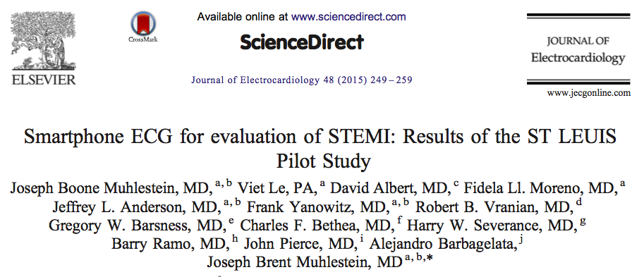Click author Frank Yanowitz, MD
Image resolution: width=644 pixels, height=277 pixels.
[x=318, y=207]
